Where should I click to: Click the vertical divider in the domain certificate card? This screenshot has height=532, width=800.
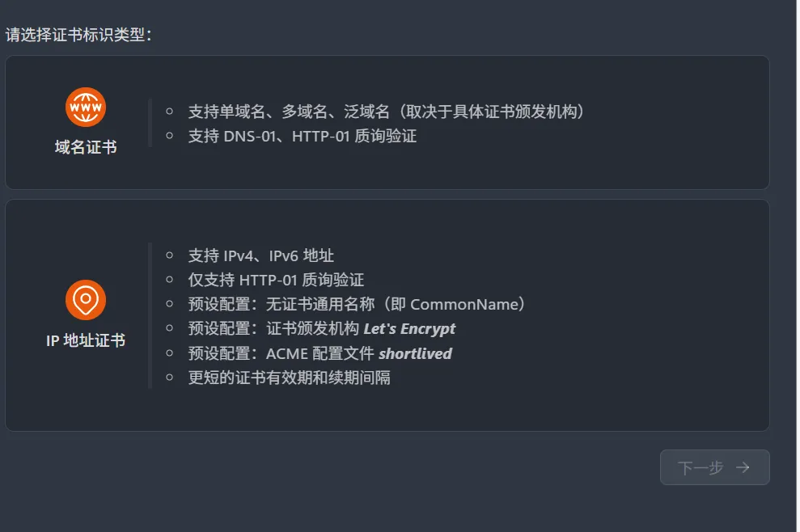(x=149, y=122)
